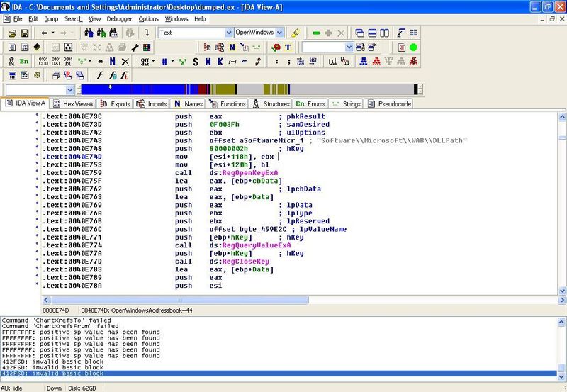The height and width of the screenshot is (392, 567).
Task: Click the aSoftwareMicr_1 offset reference
Action: 271,140
